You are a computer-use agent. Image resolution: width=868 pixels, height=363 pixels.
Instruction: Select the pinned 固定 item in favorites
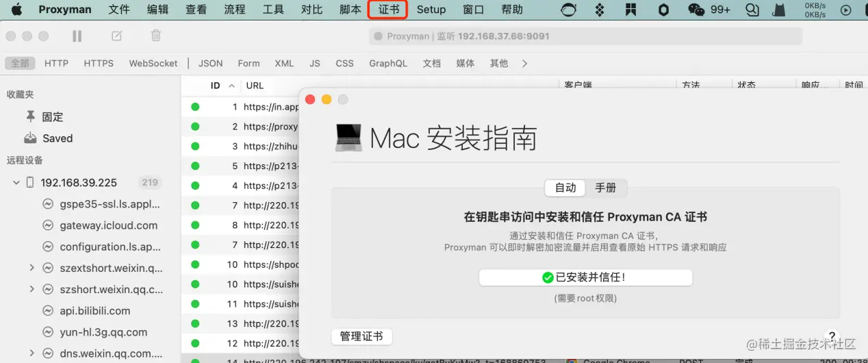click(44, 117)
